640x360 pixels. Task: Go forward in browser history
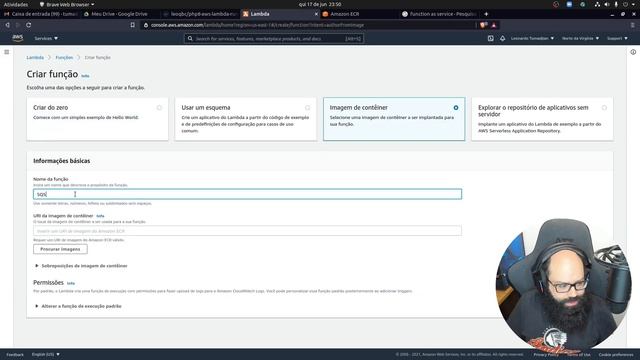click(x=18, y=25)
